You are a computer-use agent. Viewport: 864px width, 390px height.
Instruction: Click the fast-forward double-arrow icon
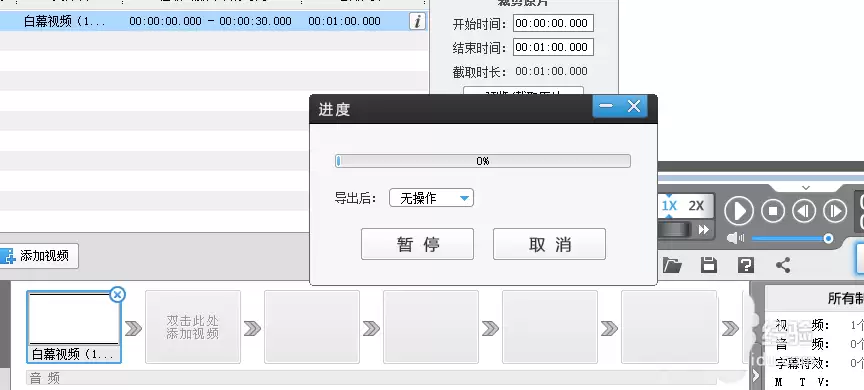point(703,230)
